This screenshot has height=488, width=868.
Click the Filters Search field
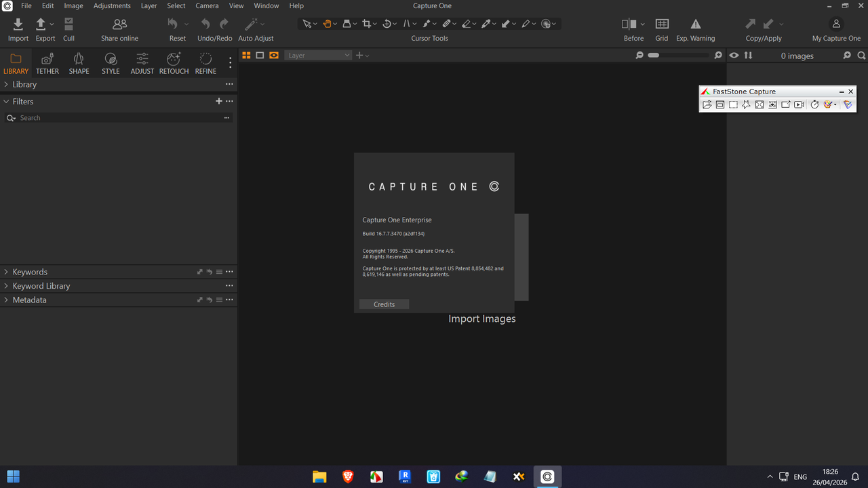119,118
